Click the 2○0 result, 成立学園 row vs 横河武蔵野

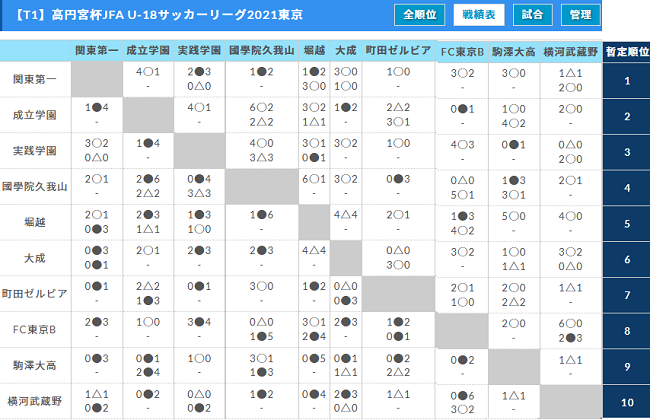coord(570,109)
